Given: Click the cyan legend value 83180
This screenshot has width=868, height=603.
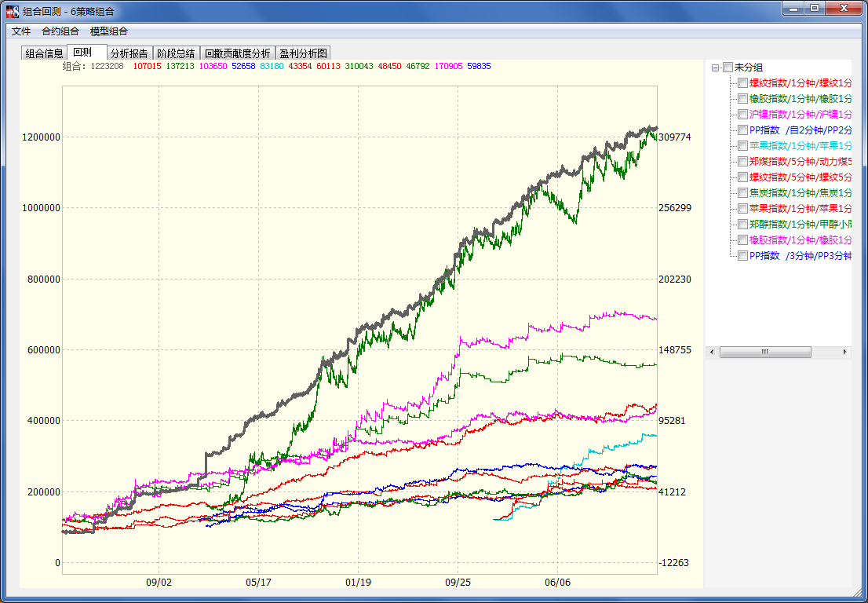Looking at the screenshot, I should click(x=272, y=67).
